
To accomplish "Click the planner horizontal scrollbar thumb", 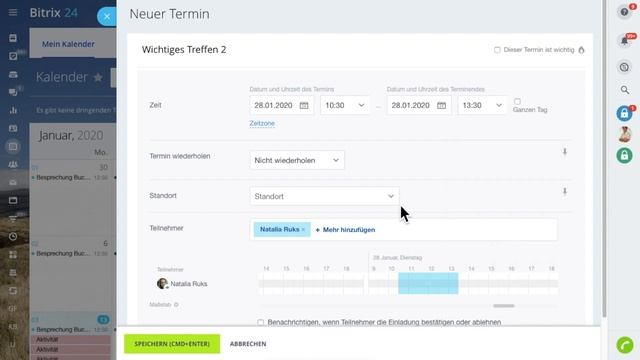I will 504,306.
